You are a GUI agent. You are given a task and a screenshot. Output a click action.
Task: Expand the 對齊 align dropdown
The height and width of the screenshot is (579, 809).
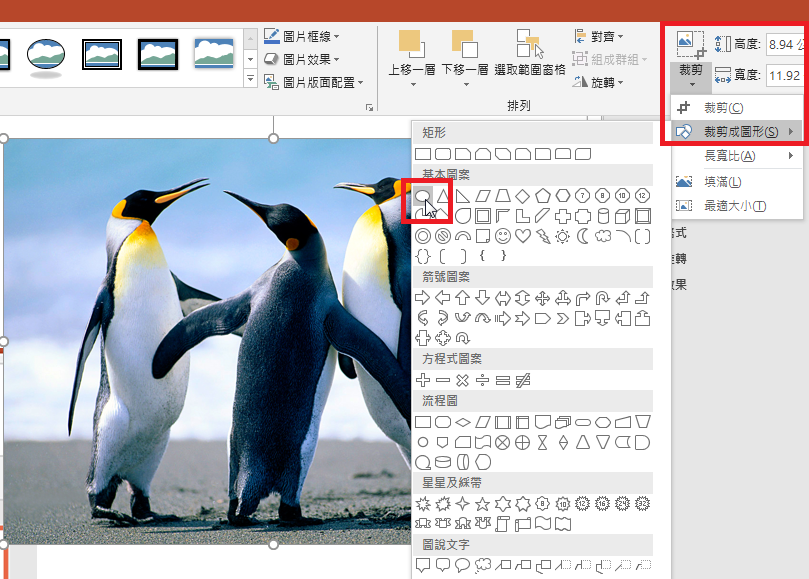tap(599, 36)
